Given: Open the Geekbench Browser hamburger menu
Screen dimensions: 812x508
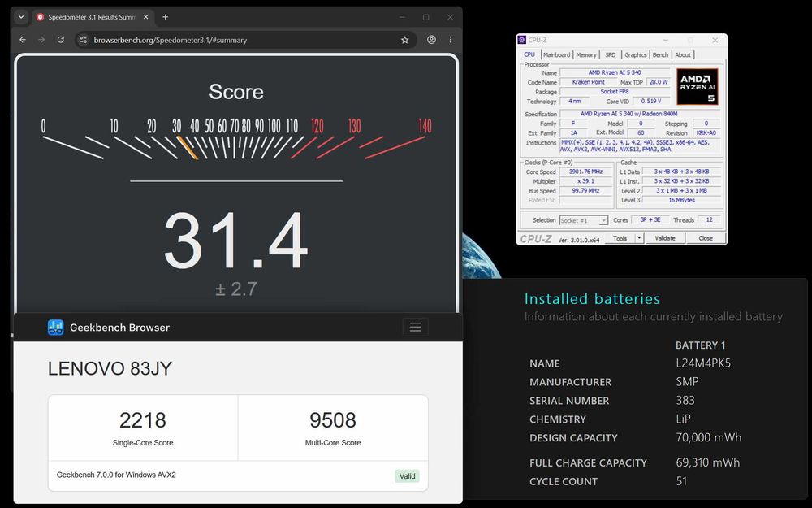Looking at the screenshot, I should (x=415, y=327).
